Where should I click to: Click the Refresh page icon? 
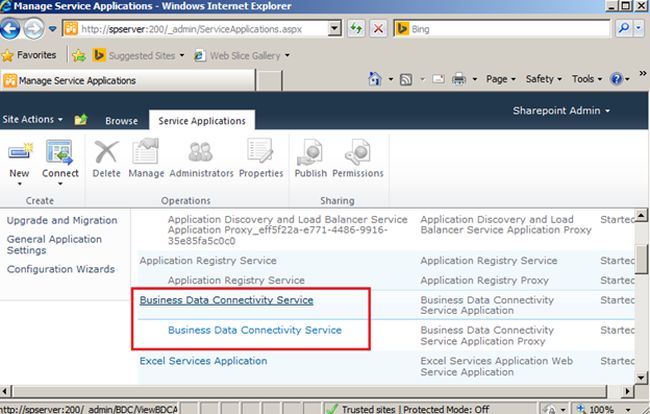(356, 29)
